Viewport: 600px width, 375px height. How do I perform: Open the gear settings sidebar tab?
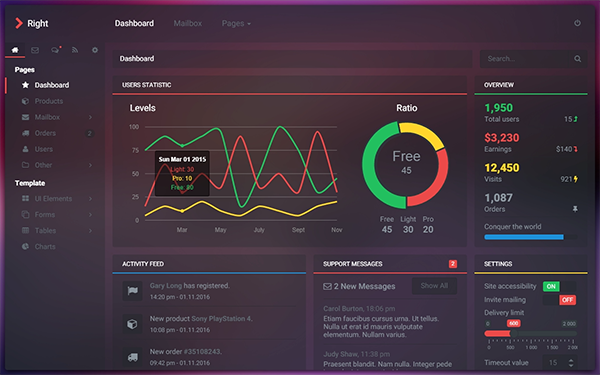pos(95,50)
